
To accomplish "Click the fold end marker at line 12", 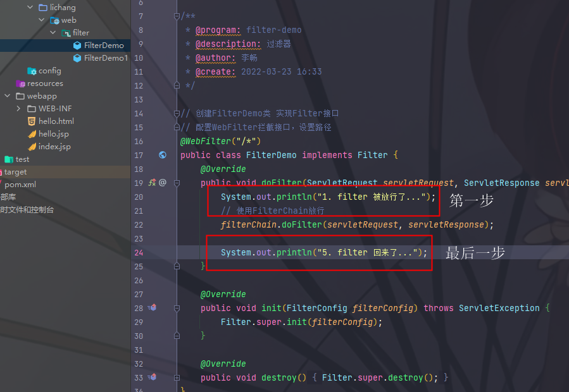I will pyautogui.click(x=177, y=85).
